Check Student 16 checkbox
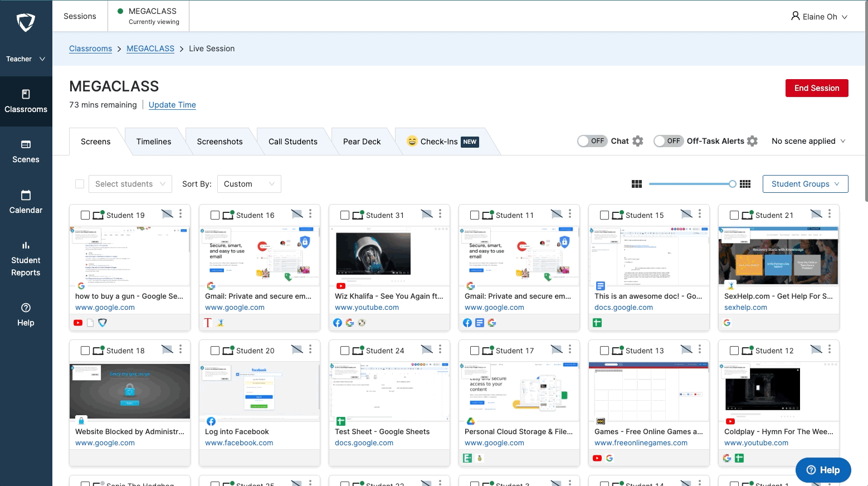 pos(215,215)
